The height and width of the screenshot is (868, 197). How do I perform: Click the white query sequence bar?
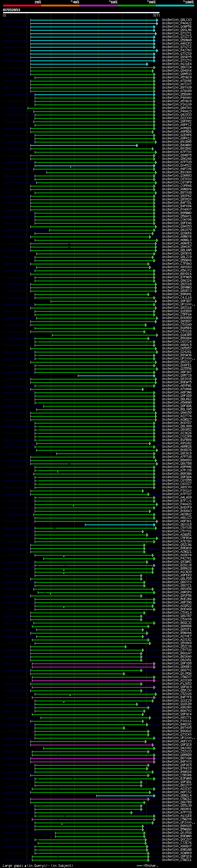[81, 12]
